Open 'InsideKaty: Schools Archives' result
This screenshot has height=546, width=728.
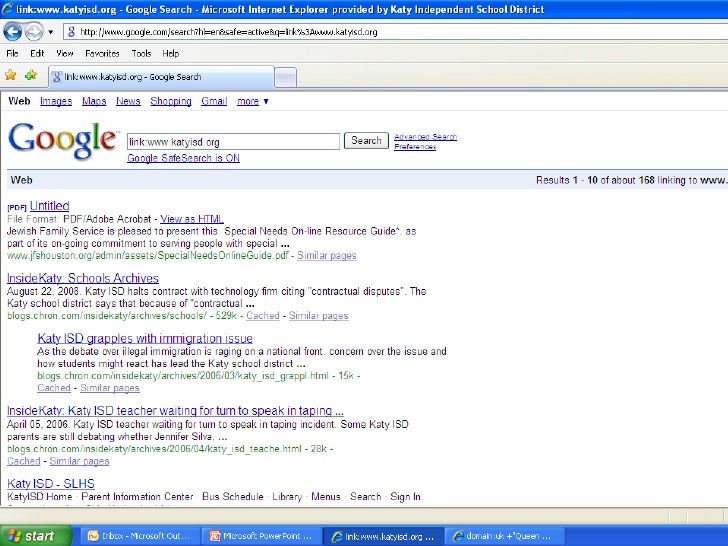83,278
